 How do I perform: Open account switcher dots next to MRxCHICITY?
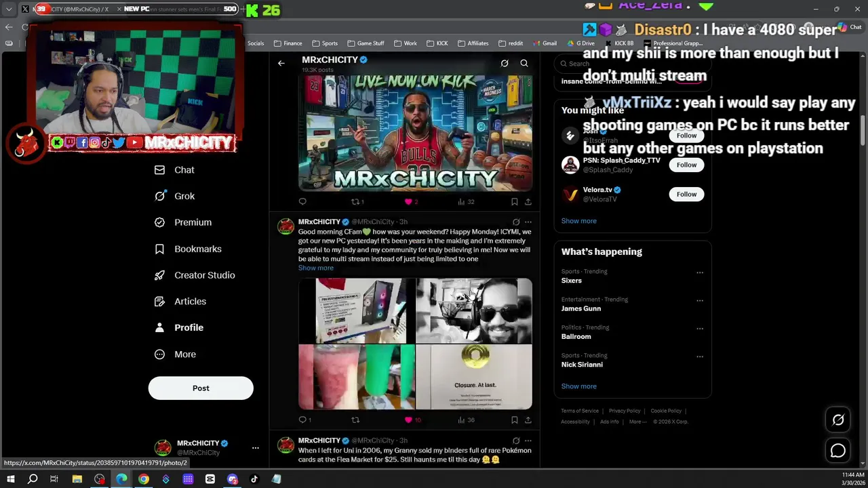pos(255,447)
